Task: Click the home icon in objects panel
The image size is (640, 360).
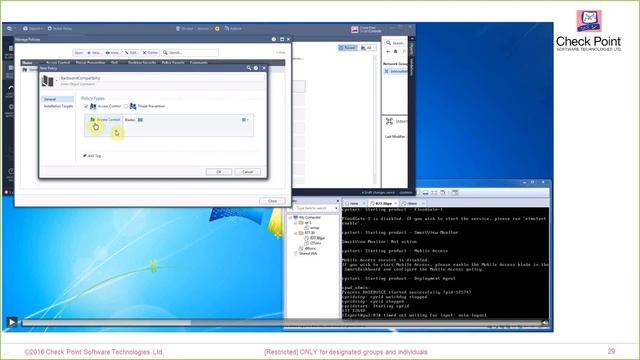Action: click(x=396, y=51)
